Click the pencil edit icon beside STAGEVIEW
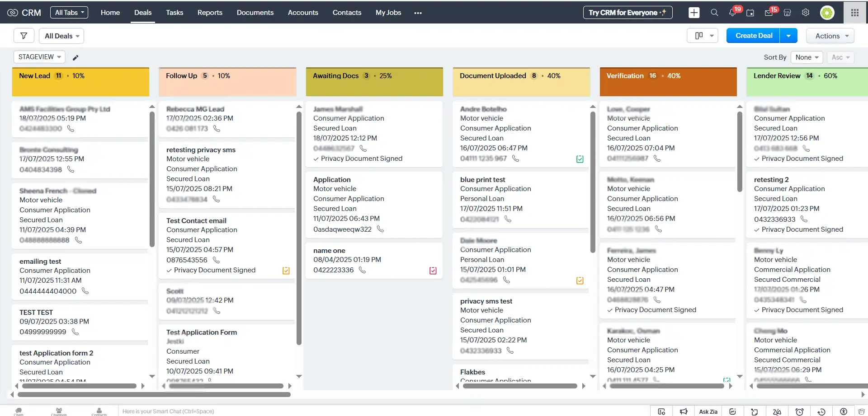 [75, 57]
